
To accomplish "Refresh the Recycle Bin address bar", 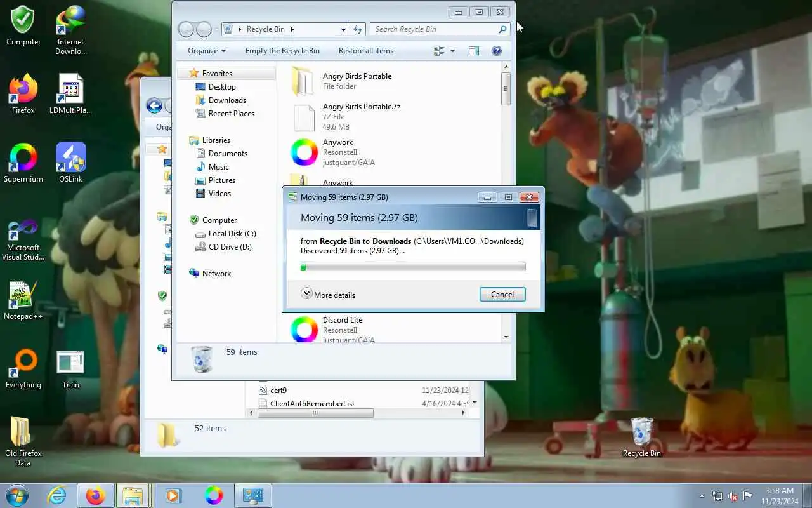I will [358, 29].
